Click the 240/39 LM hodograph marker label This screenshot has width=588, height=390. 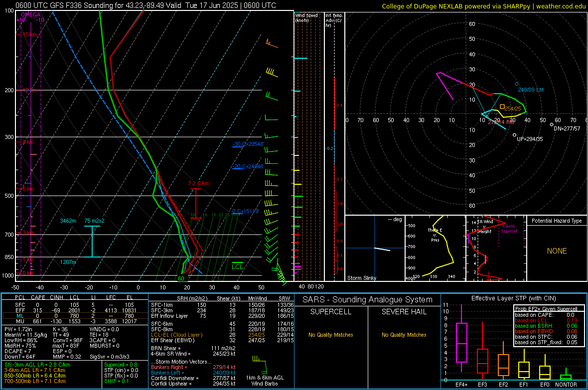[530, 90]
